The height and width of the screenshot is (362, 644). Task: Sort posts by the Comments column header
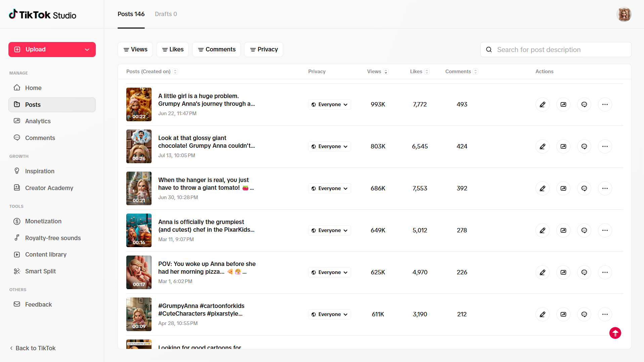point(462,72)
